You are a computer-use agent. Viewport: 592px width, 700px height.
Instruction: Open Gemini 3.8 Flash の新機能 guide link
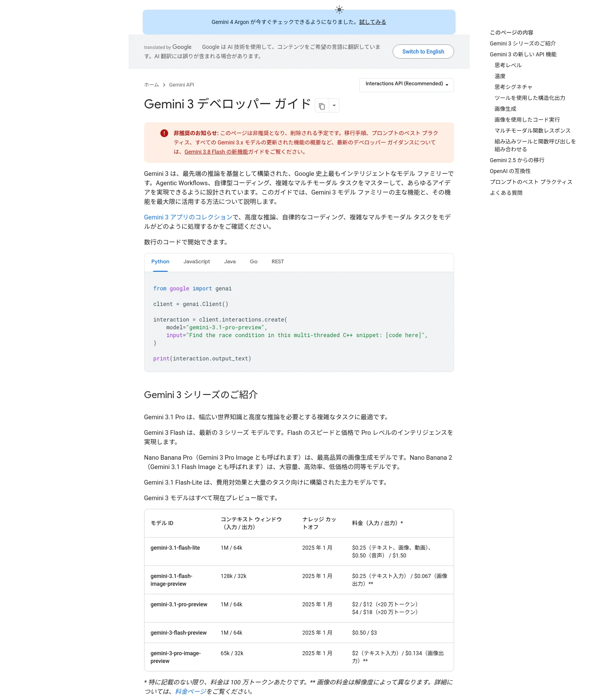click(x=216, y=152)
